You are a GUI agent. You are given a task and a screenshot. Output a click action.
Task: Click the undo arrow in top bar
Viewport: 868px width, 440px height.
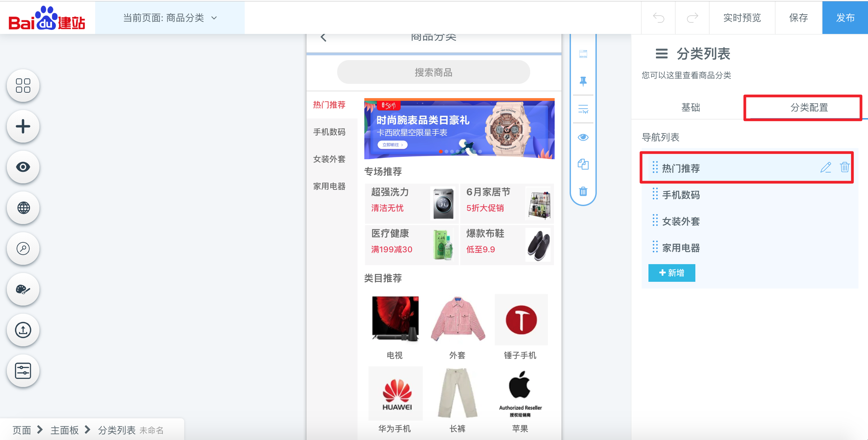point(658,18)
